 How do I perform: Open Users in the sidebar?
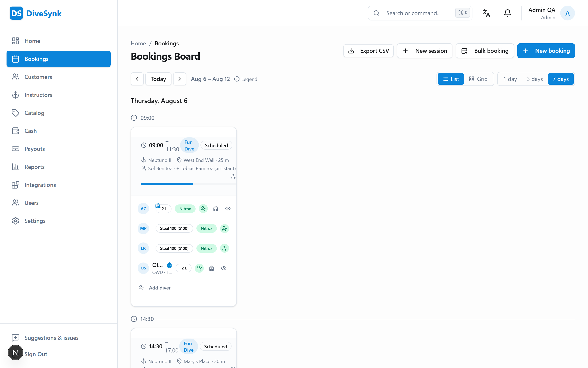[59, 203]
